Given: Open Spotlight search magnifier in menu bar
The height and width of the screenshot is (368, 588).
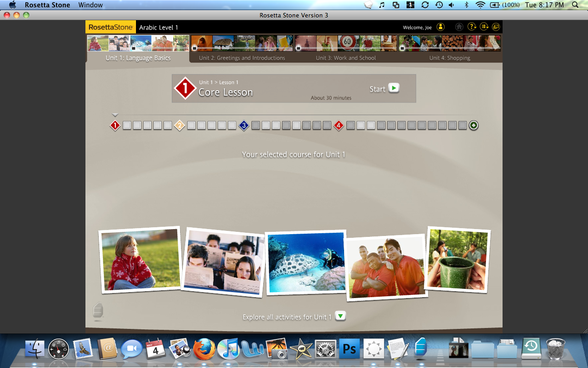Looking at the screenshot, I should point(576,5).
